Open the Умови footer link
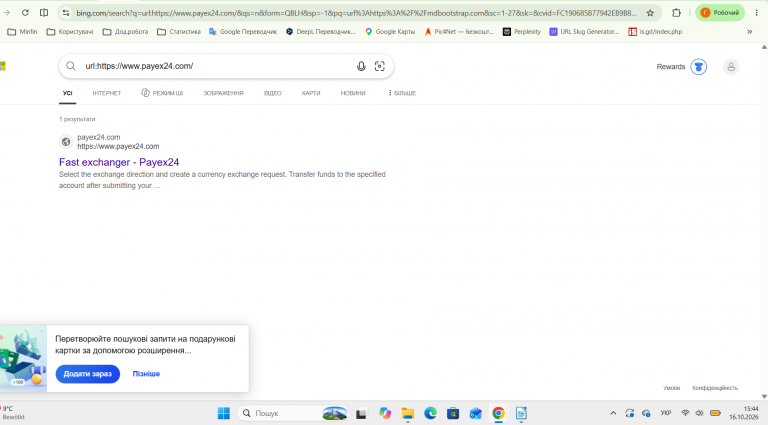768x425 pixels. (672, 388)
